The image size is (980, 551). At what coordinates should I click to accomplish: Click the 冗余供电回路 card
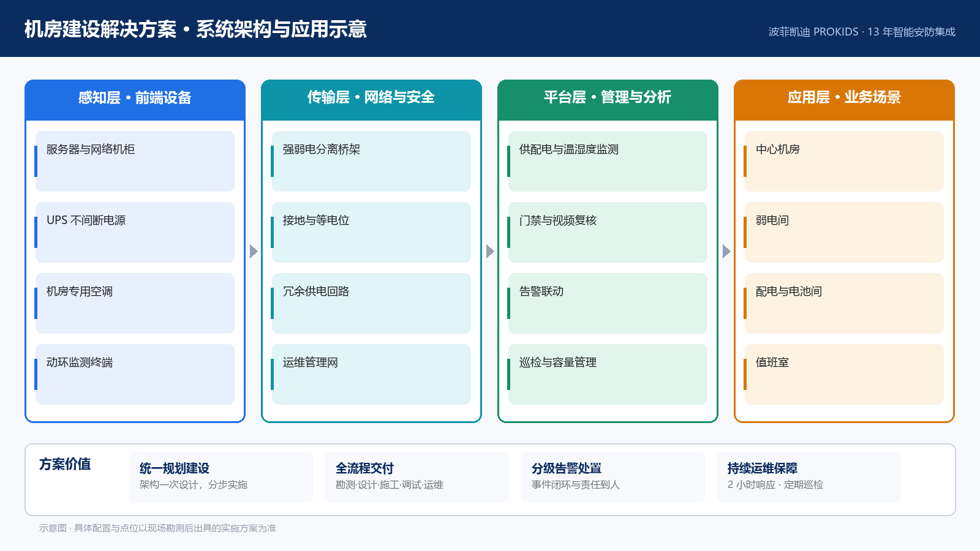pos(371,303)
